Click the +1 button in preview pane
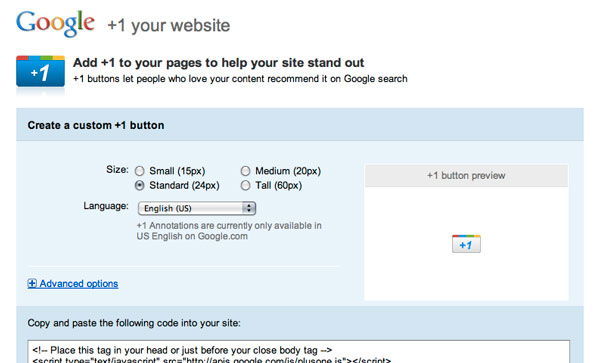 (x=466, y=244)
